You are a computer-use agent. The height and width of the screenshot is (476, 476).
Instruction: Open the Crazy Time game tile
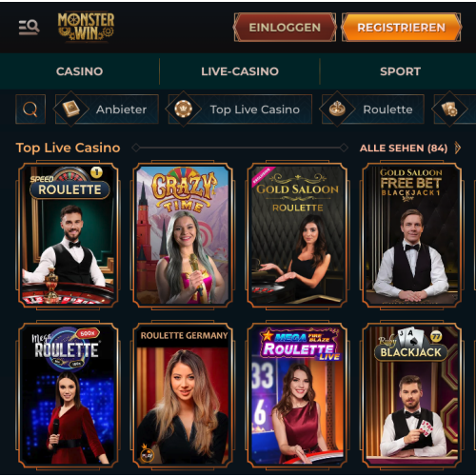[x=183, y=235]
